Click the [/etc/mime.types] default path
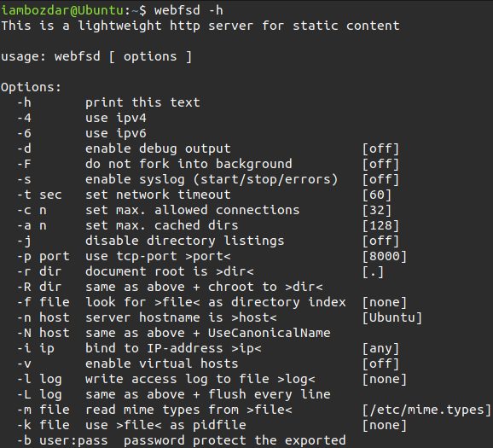Screen dimensions: 493x448 (x=426, y=410)
